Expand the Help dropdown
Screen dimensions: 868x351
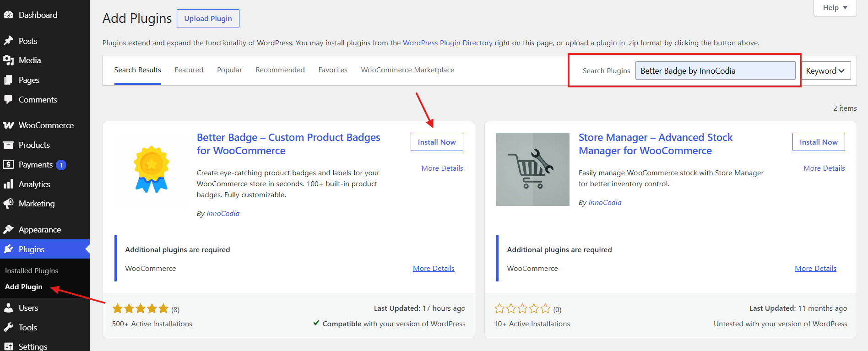point(835,8)
